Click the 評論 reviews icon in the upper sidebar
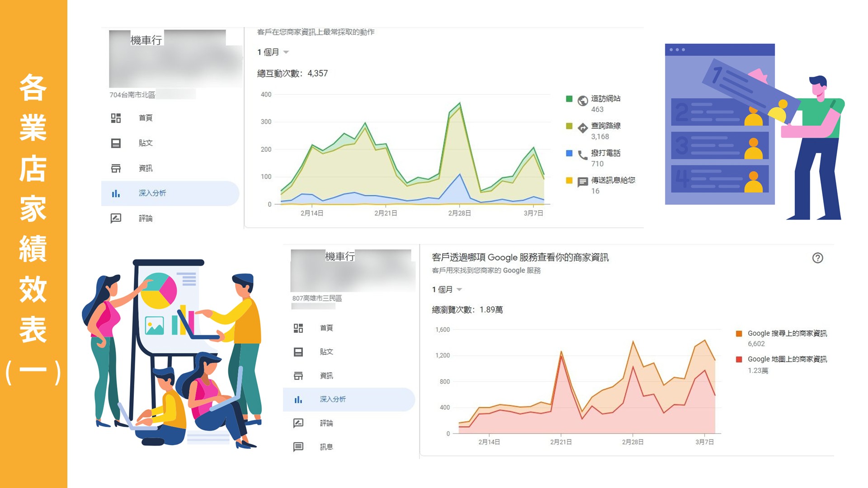Image resolution: width=868 pixels, height=488 pixels. (x=116, y=218)
